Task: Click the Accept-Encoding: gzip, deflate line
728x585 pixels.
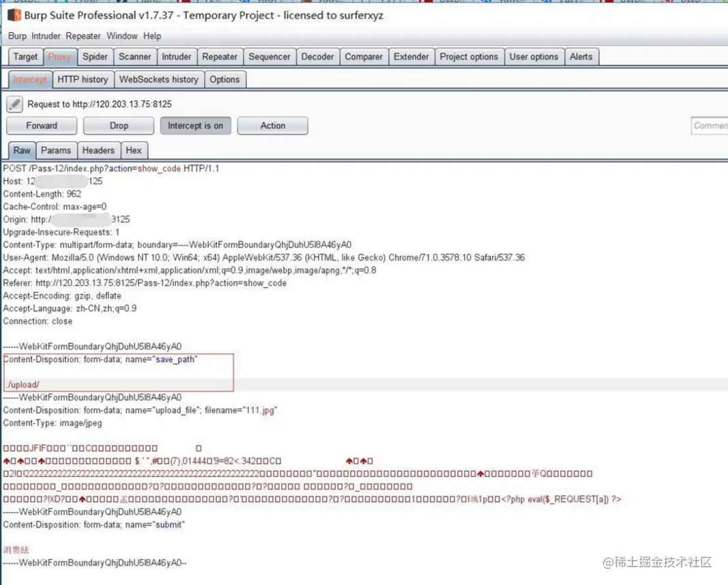Action: (62, 295)
